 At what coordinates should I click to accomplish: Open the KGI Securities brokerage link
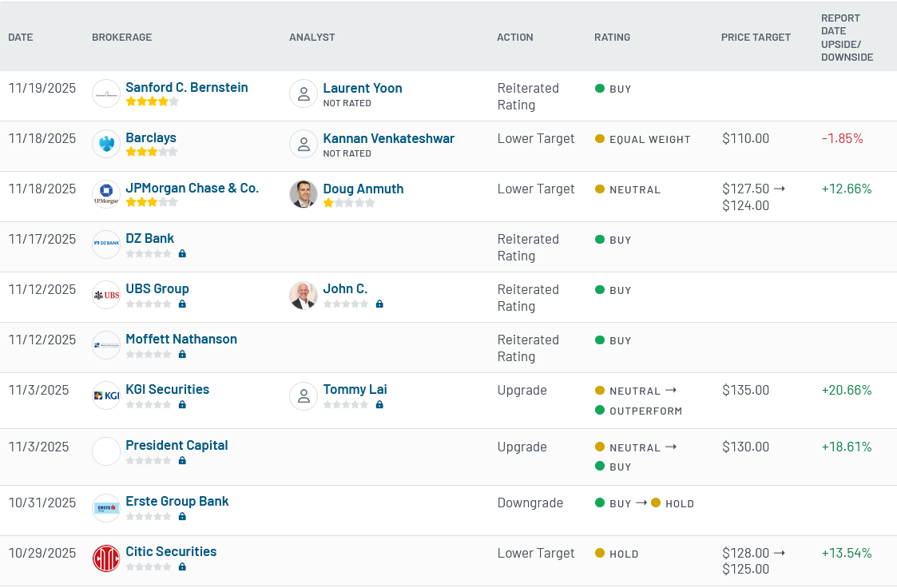(168, 390)
